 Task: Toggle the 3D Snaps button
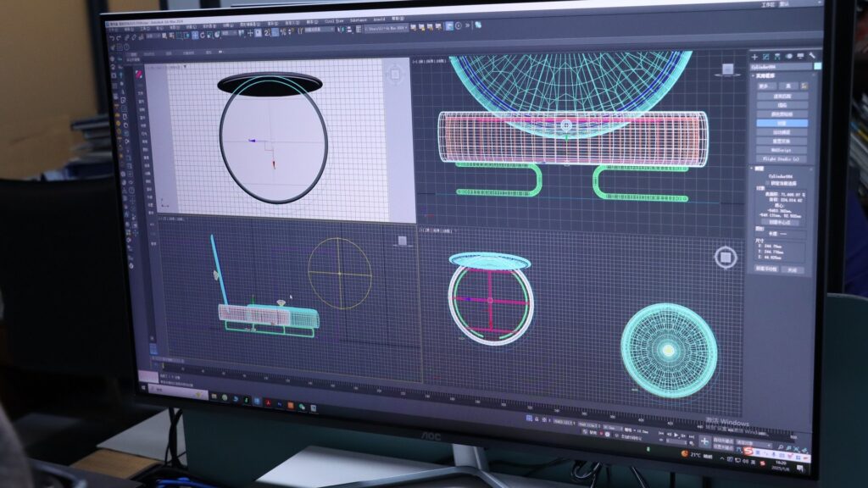tap(267, 33)
